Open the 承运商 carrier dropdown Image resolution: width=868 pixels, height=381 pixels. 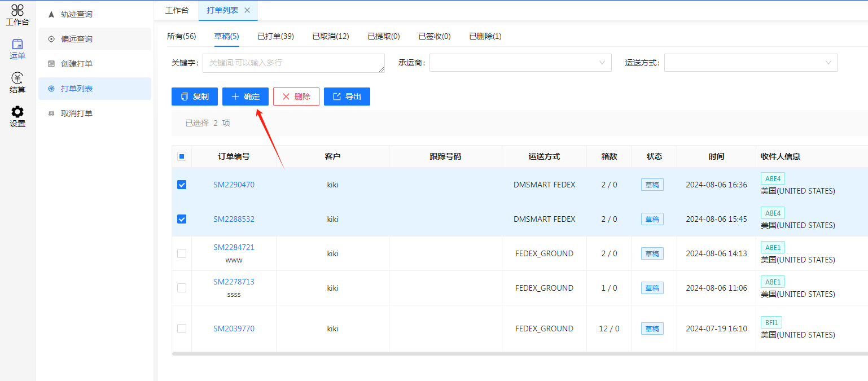tap(520, 63)
